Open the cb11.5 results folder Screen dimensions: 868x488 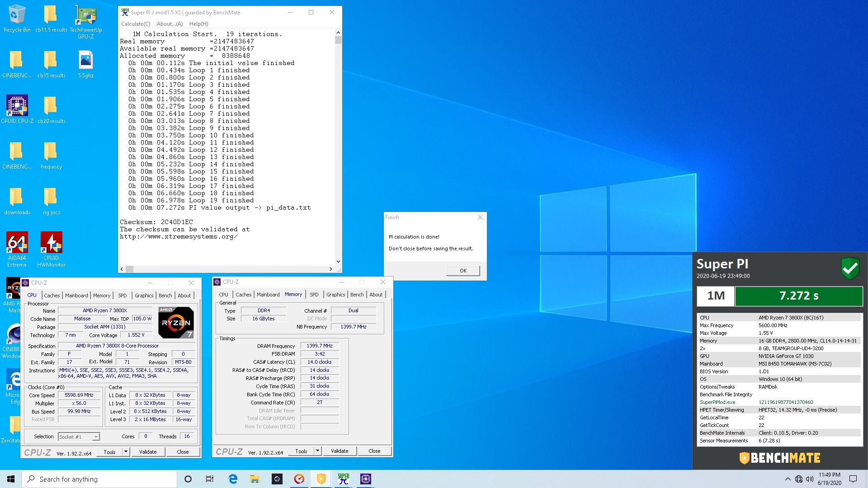51,19
